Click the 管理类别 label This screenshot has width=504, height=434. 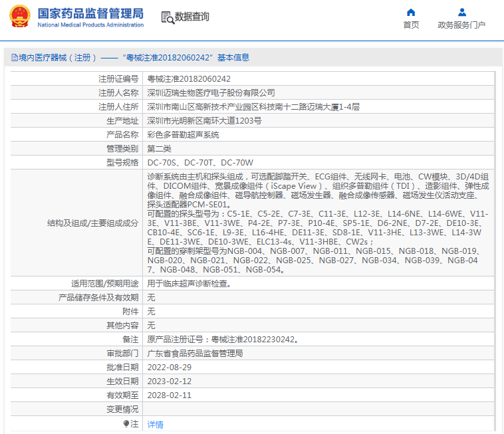[122, 149]
